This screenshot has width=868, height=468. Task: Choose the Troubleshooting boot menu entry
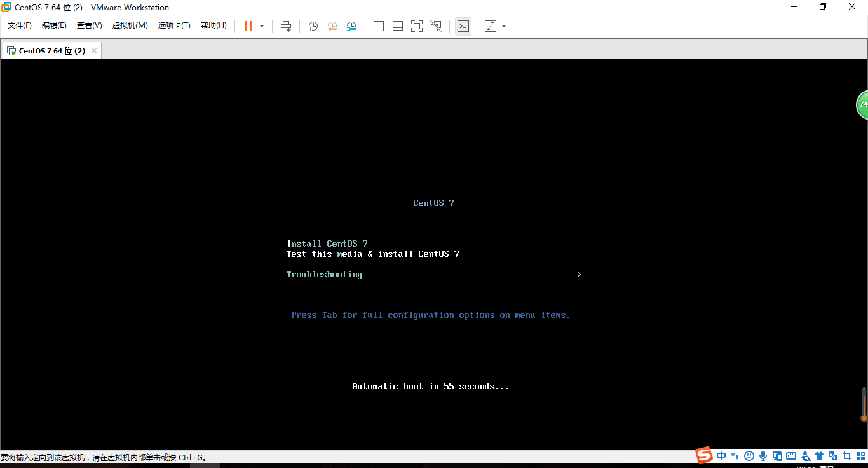325,274
